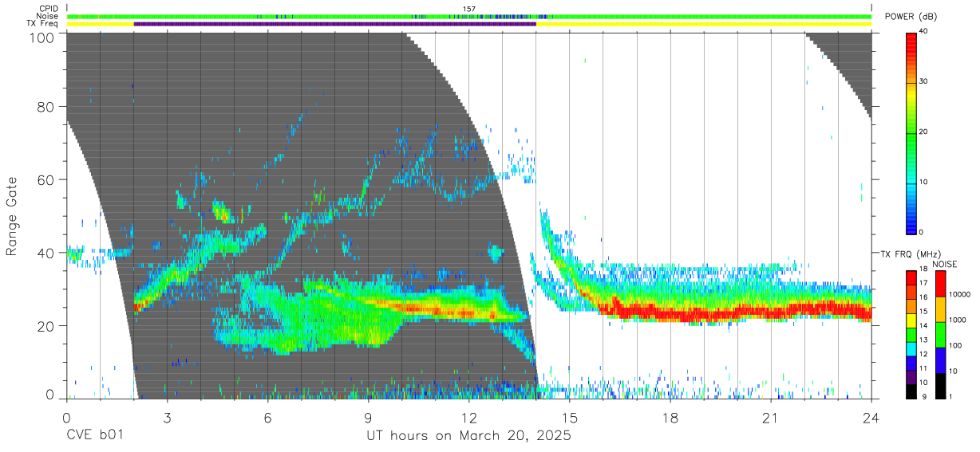Select black swatch between 9 and 10 MHz

point(912,391)
